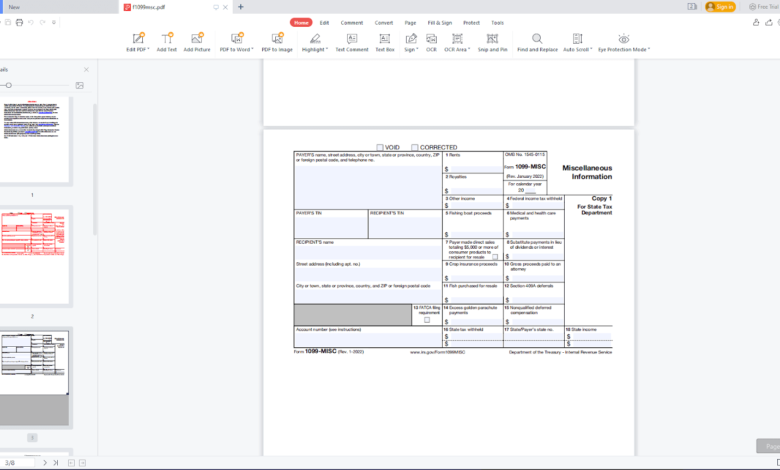Switch to the Convert ribbon tab
780x470 pixels.
coord(384,22)
